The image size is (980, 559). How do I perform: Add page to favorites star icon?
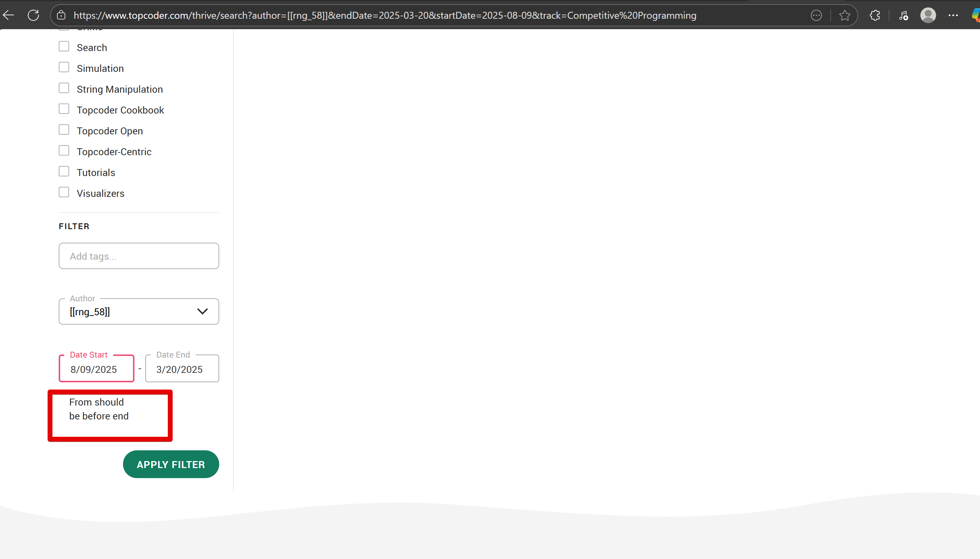[x=845, y=15]
